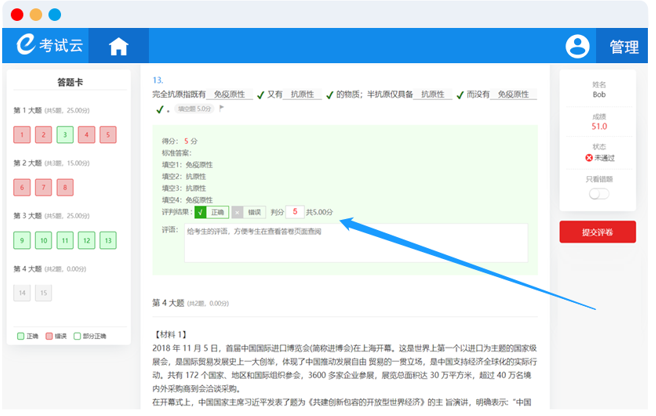This screenshot has width=656, height=416.
Task: Jump to question 8 in answer card
Action: (64, 187)
